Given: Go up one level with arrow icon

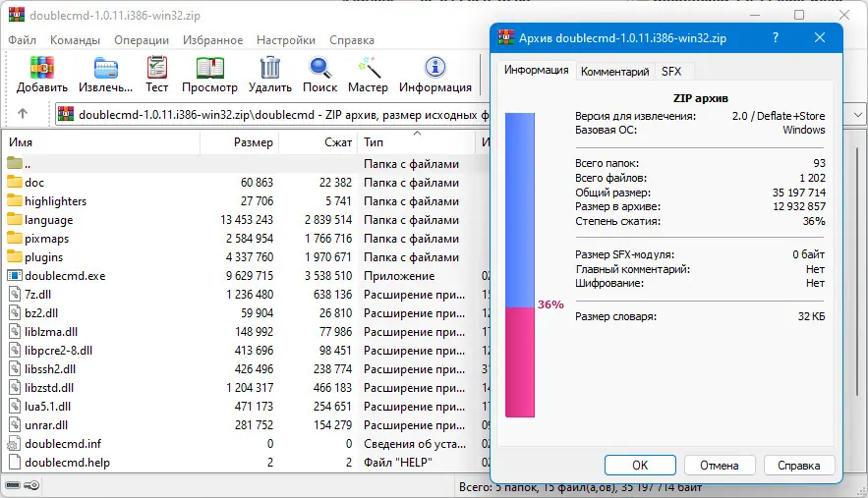Looking at the screenshot, I should click(x=23, y=113).
